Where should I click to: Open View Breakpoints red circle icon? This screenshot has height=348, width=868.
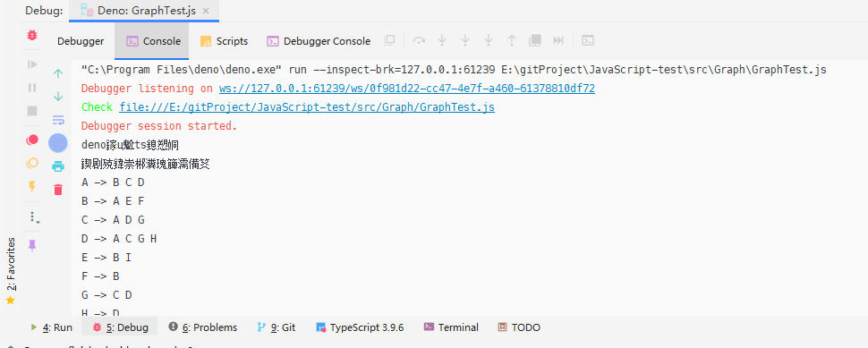point(32,140)
